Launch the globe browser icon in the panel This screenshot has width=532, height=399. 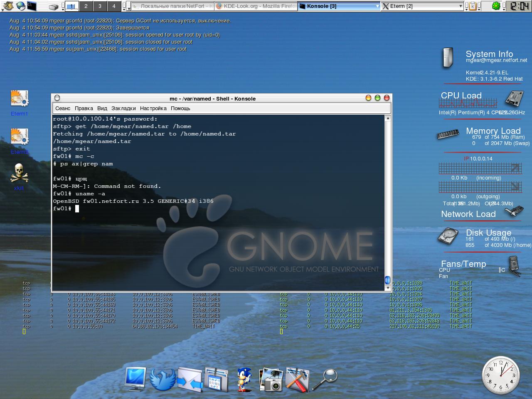[20, 6]
